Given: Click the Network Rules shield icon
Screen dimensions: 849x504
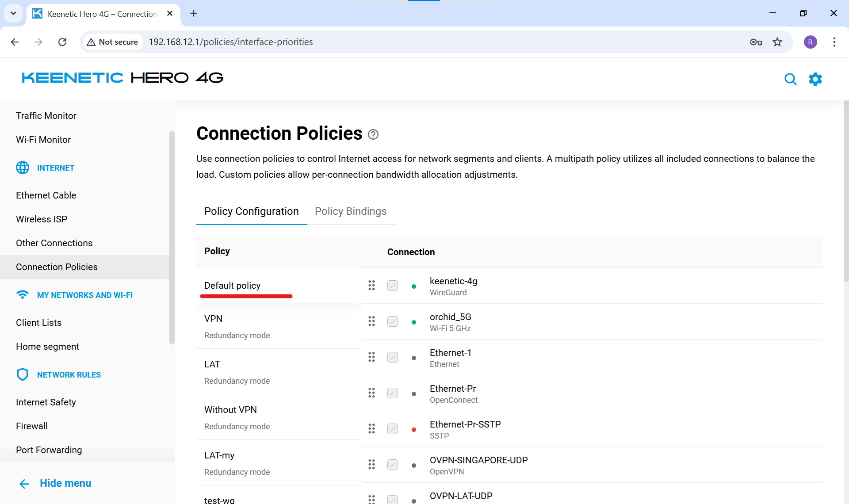Looking at the screenshot, I should [23, 374].
